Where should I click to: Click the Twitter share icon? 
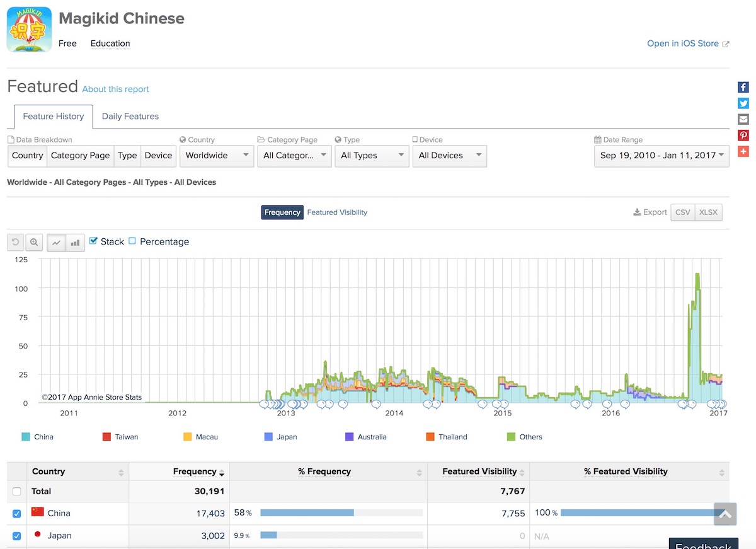743,103
